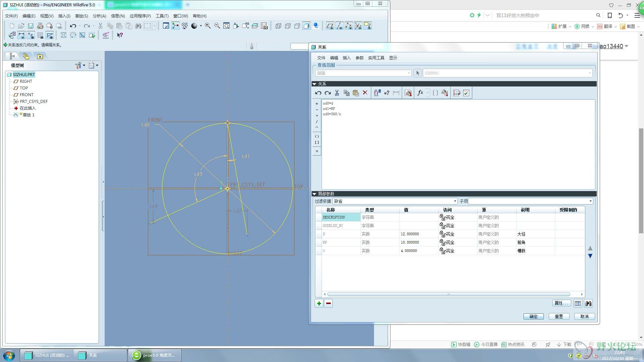This screenshot has width=644, height=362.
Task: Click the arrow select-object icon beside search scope
Action: click(418, 73)
